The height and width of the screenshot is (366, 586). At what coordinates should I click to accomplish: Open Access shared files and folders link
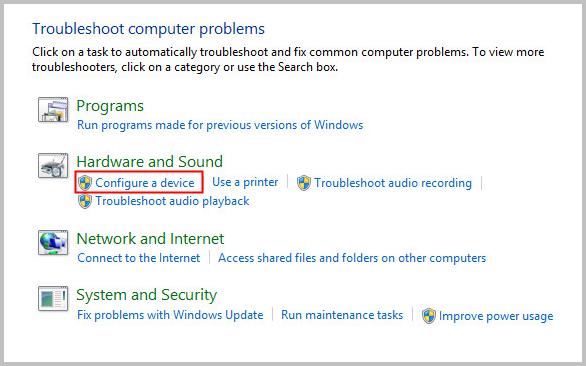click(x=352, y=258)
